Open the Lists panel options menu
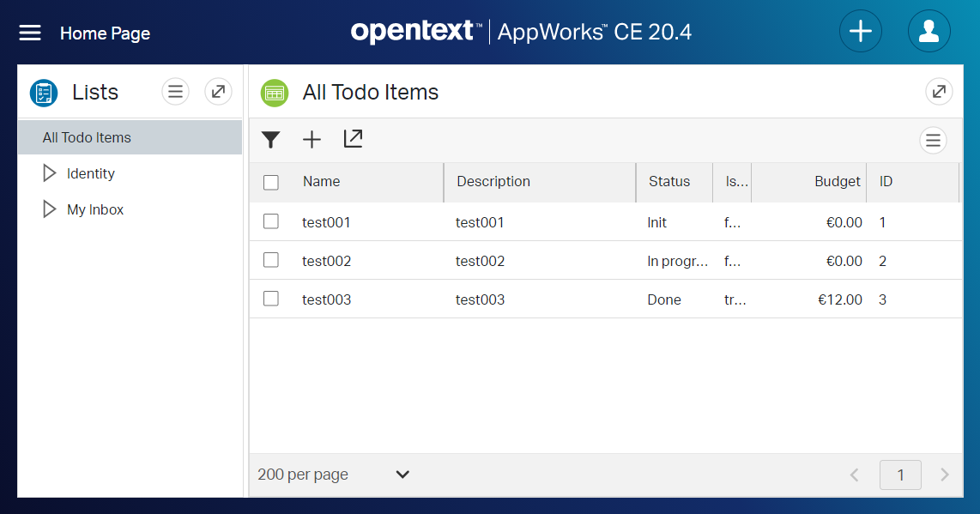This screenshot has height=514, width=980. (x=176, y=92)
